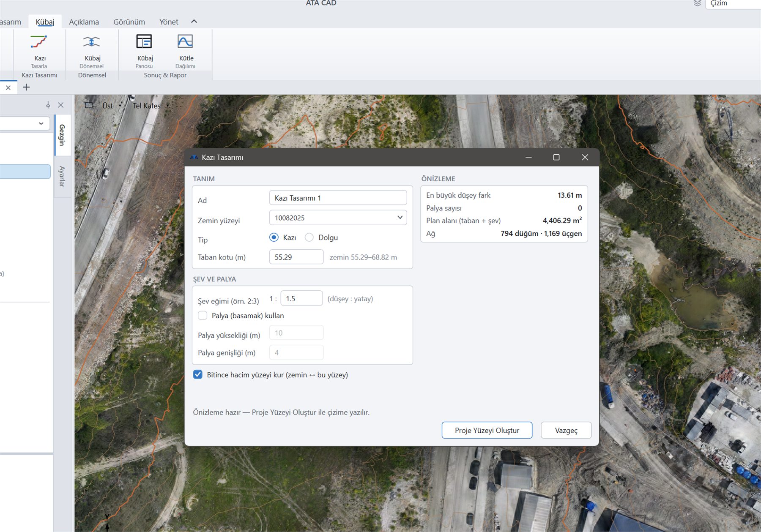761x532 pixels.
Task: Click the Taban kotu input field
Action: click(x=296, y=257)
